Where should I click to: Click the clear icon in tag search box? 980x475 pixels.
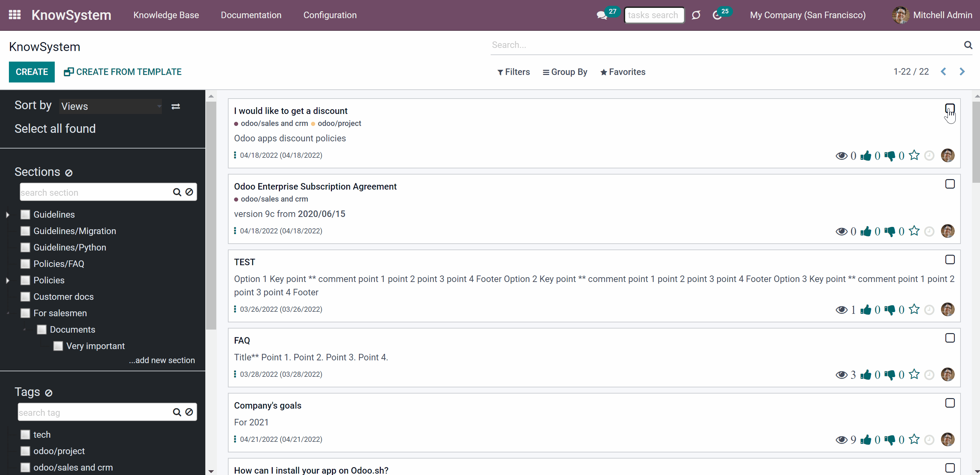click(x=189, y=412)
